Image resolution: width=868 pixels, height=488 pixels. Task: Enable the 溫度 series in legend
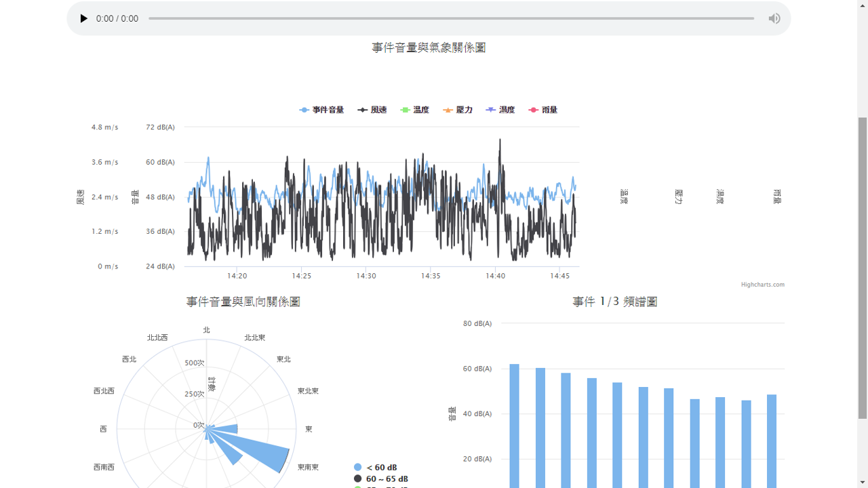415,110
